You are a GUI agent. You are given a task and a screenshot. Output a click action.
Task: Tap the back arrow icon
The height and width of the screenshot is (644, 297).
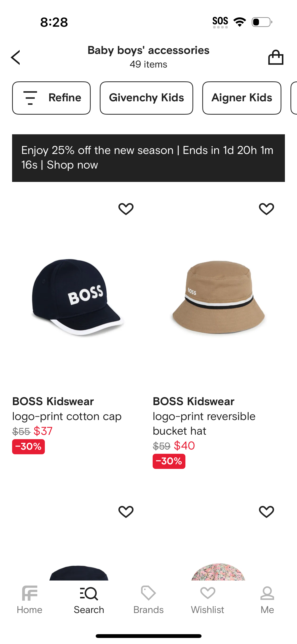point(16,57)
